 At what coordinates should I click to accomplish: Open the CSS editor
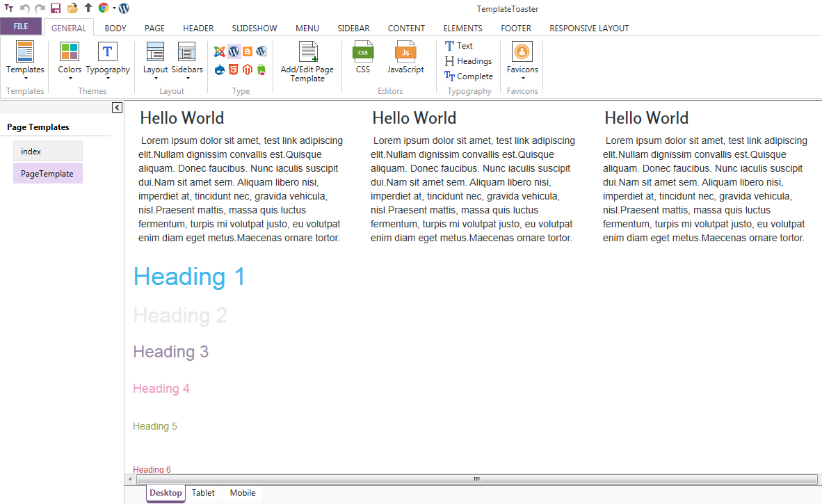[x=363, y=58]
